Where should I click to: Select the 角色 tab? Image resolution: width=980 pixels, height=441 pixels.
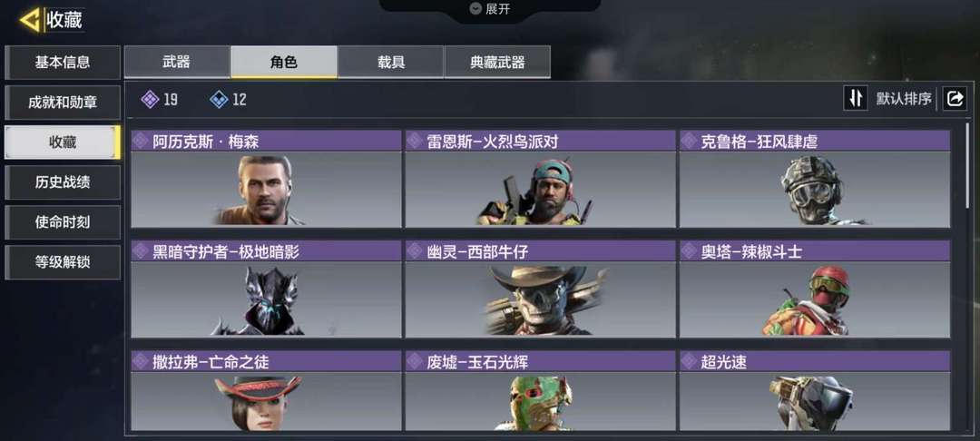point(284,62)
